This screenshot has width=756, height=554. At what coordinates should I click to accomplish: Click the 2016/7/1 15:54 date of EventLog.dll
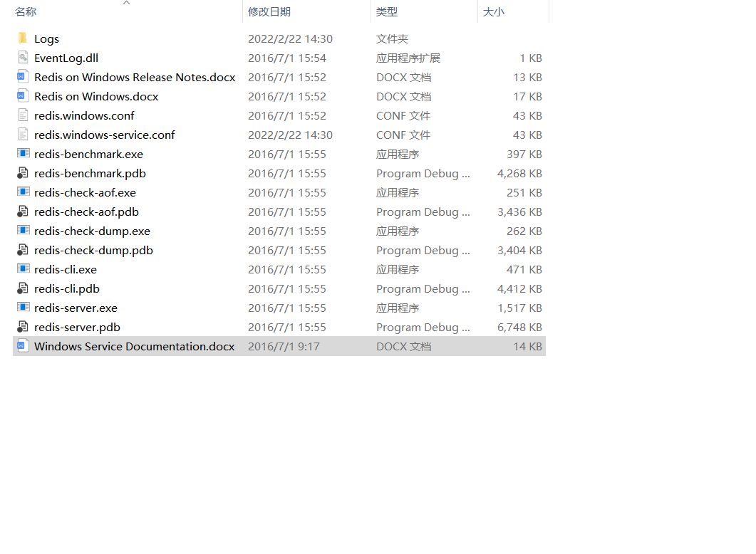tap(287, 58)
